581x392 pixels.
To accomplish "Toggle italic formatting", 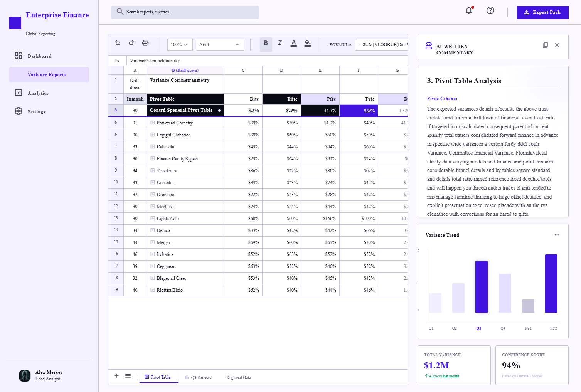I will (x=280, y=43).
